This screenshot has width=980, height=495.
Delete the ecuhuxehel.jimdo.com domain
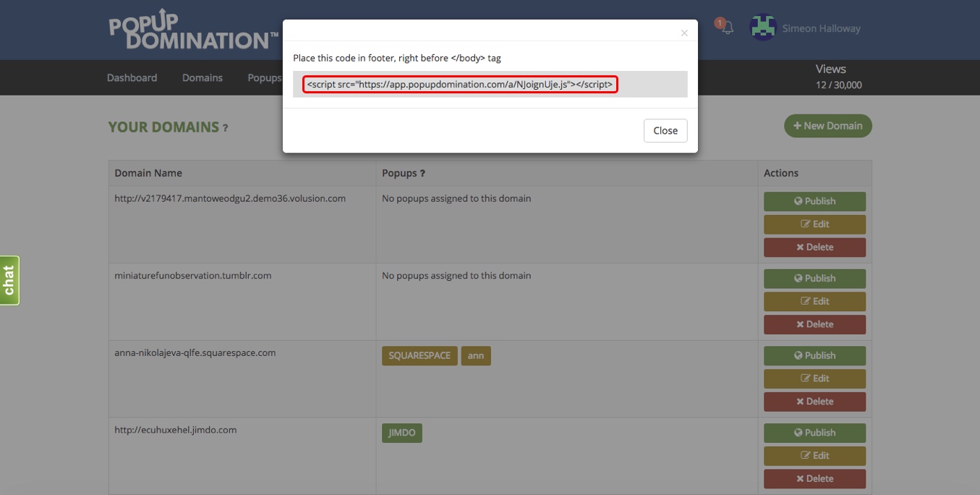[x=814, y=479]
